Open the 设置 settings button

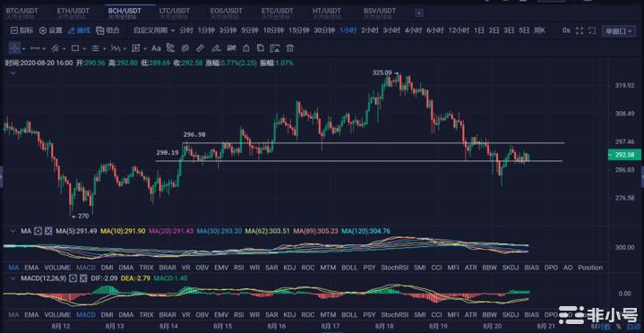pos(51,30)
